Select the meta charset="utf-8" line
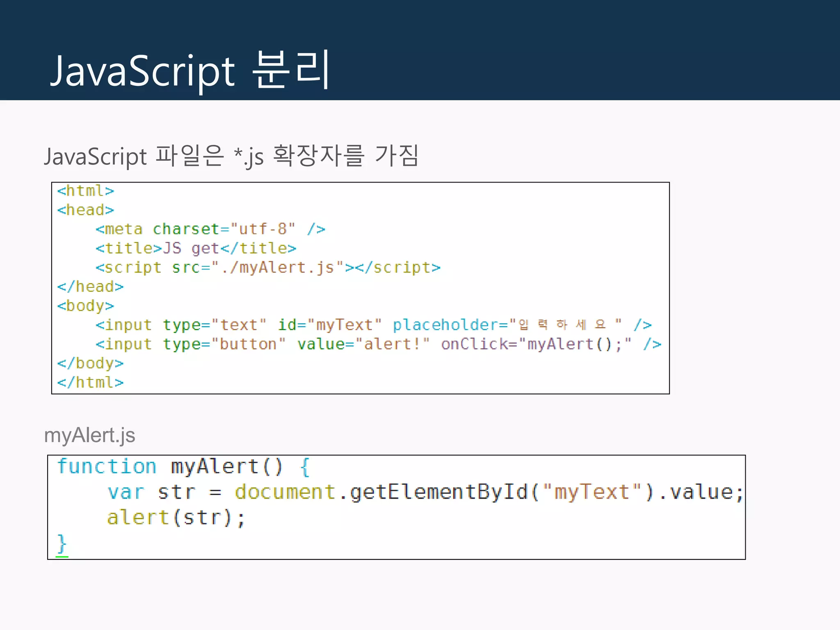Screen dimensions: 840x630 click(x=210, y=229)
